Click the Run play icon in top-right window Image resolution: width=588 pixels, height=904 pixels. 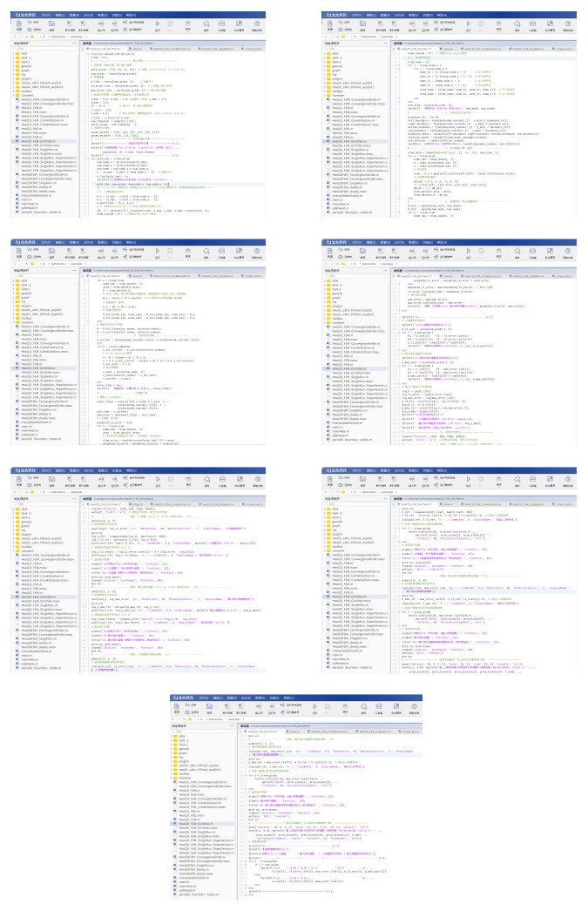469,24
